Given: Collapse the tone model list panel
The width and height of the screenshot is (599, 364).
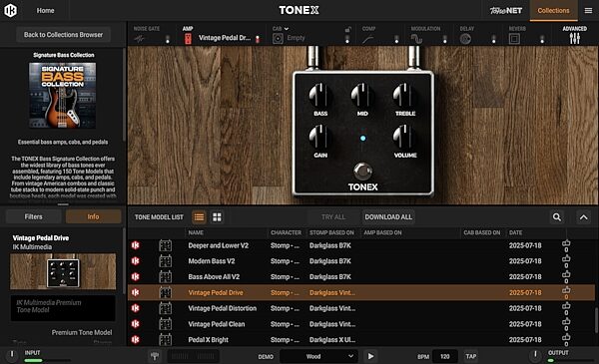Looking at the screenshot, I should point(583,217).
